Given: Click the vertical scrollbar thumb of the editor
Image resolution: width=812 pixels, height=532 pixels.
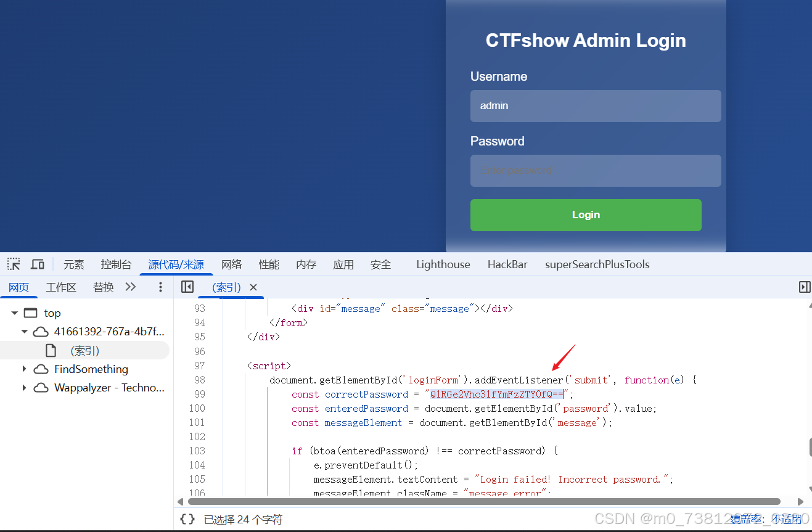Looking at the screenshot, I should point(811,448).
